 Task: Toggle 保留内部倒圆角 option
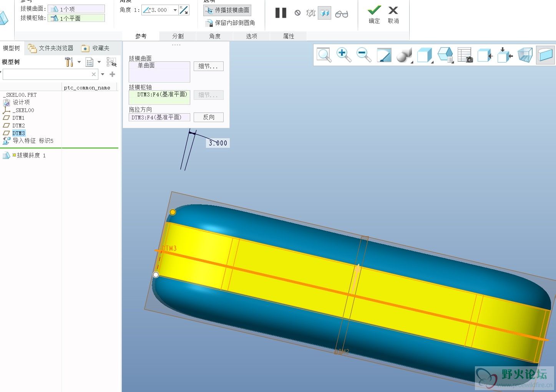click(230, 23)
